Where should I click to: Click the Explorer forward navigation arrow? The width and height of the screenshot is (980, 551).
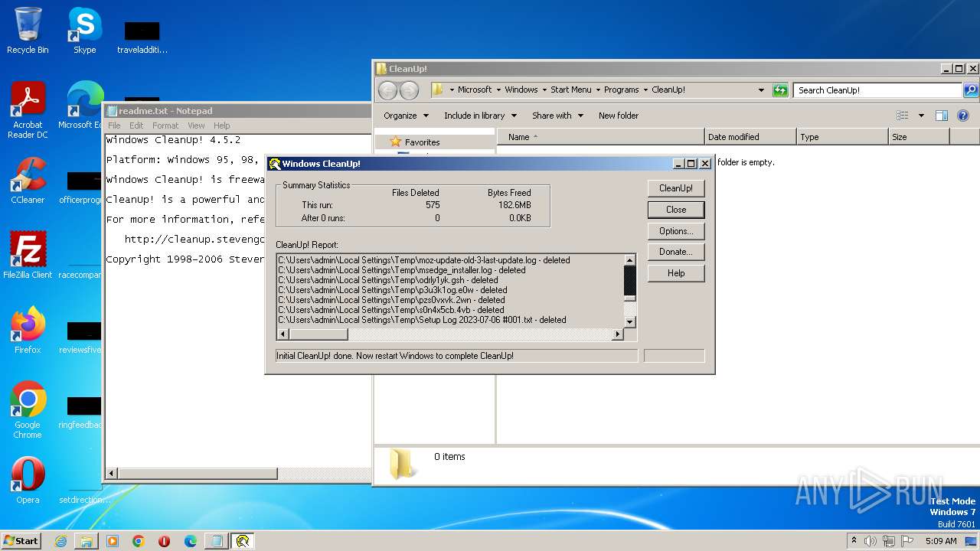click(409, 90)
